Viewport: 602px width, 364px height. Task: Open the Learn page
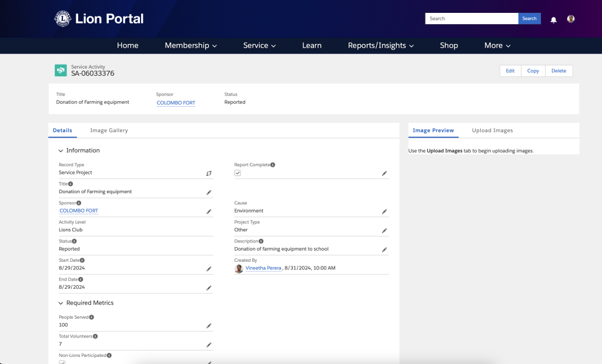point(312,45)
